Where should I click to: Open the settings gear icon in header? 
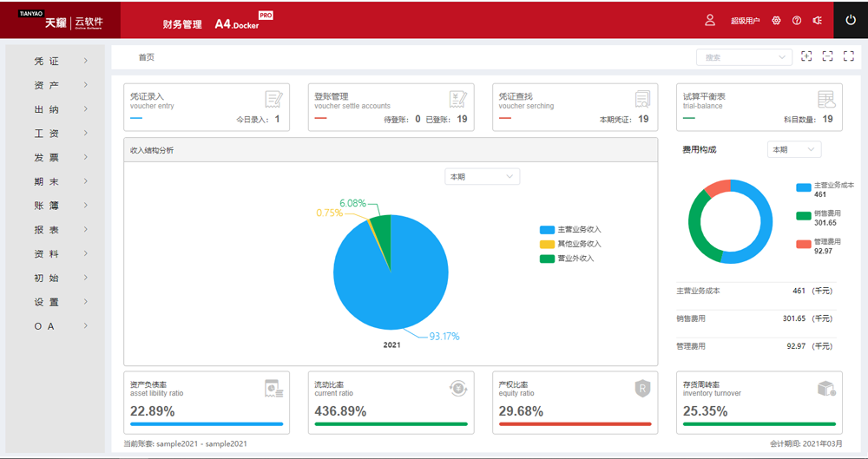click(x=776, y=21)
